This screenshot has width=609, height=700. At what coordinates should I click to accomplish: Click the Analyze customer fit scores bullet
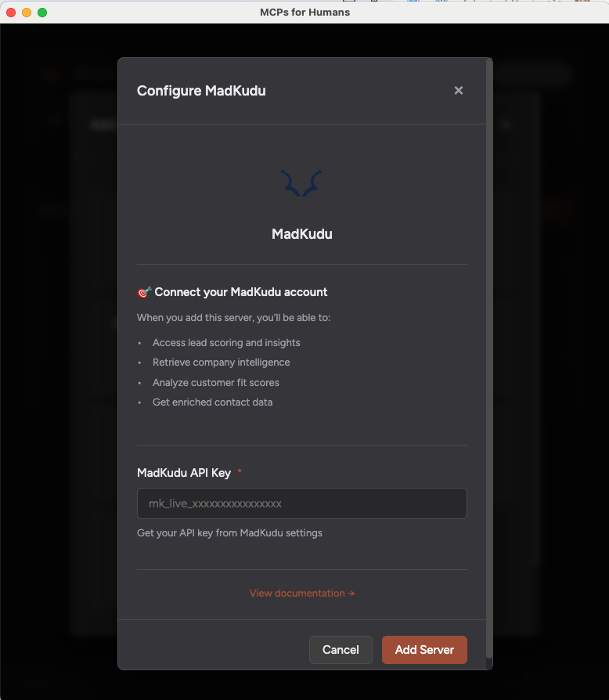point(215,383)
